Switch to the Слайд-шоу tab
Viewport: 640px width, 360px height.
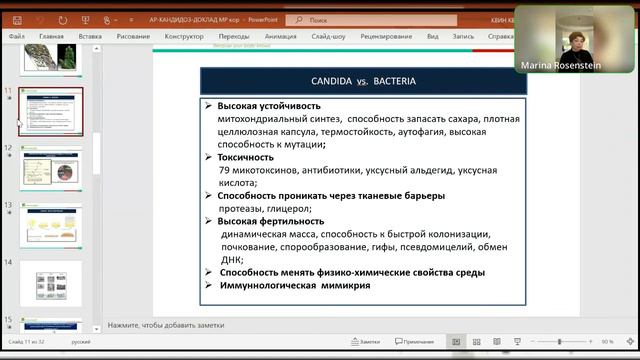[328, 36]
